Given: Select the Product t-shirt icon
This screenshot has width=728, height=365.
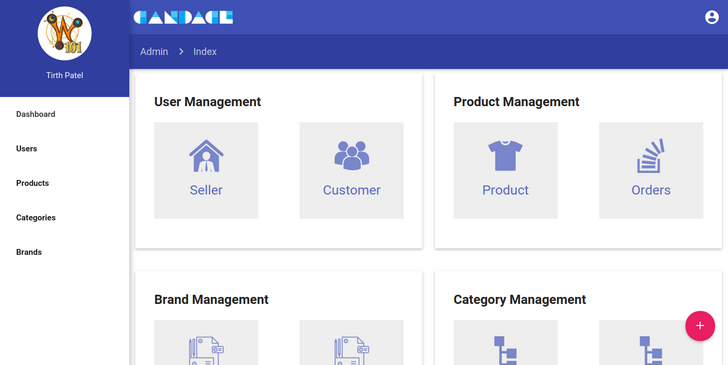Looking at the screenshot, I should point(505,156).
